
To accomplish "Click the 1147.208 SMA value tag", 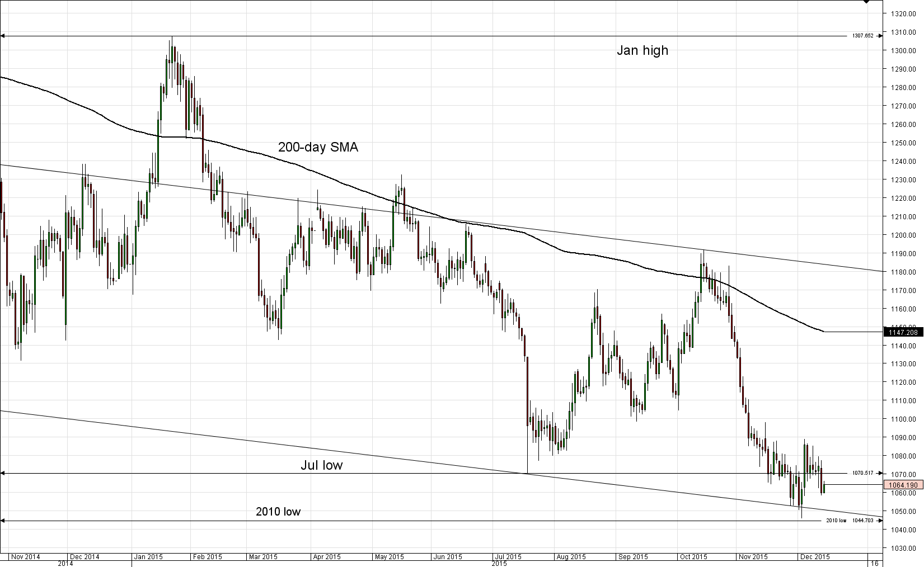I will coord(903,332).
